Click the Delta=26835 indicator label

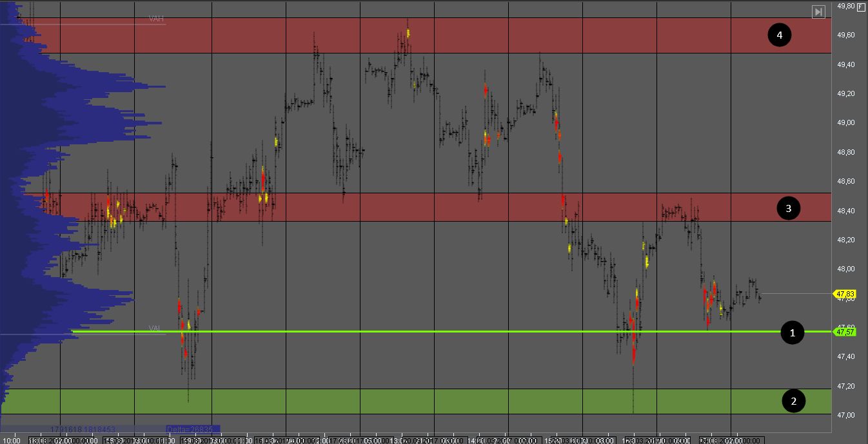tap(192, 429)
